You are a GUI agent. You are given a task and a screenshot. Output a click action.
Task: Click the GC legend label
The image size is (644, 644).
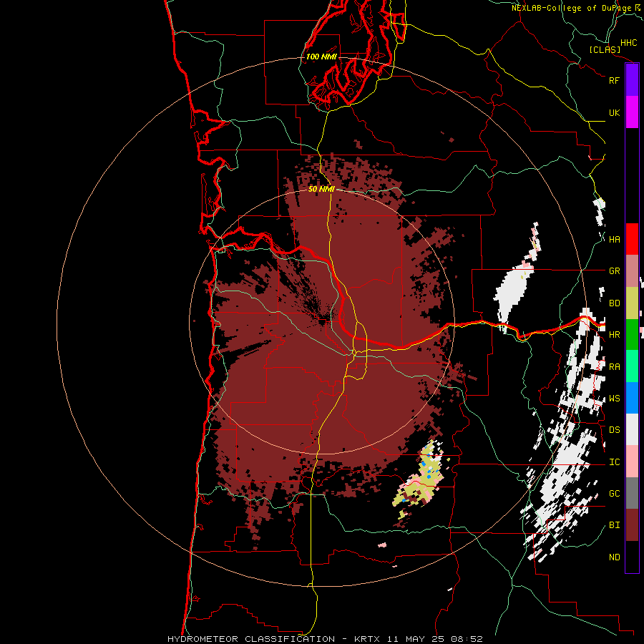(x=614, y=494)
